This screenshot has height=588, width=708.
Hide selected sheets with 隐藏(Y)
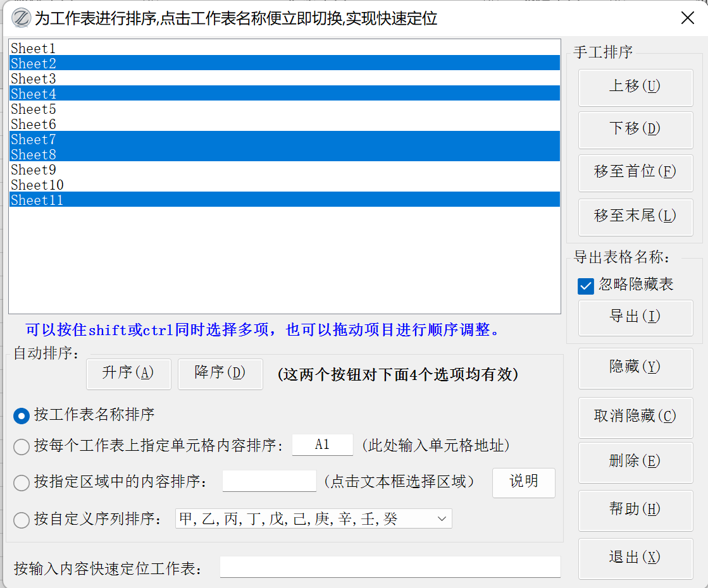click(635, 367)
